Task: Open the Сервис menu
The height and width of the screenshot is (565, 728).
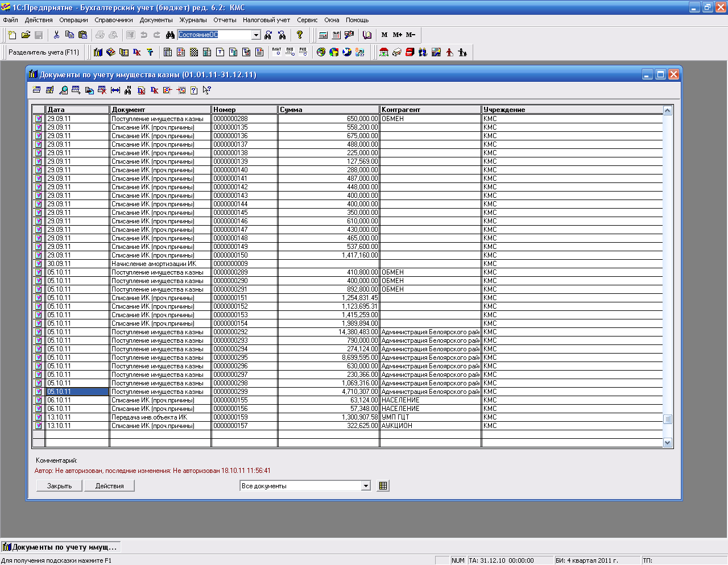Action: pos(307,20)
